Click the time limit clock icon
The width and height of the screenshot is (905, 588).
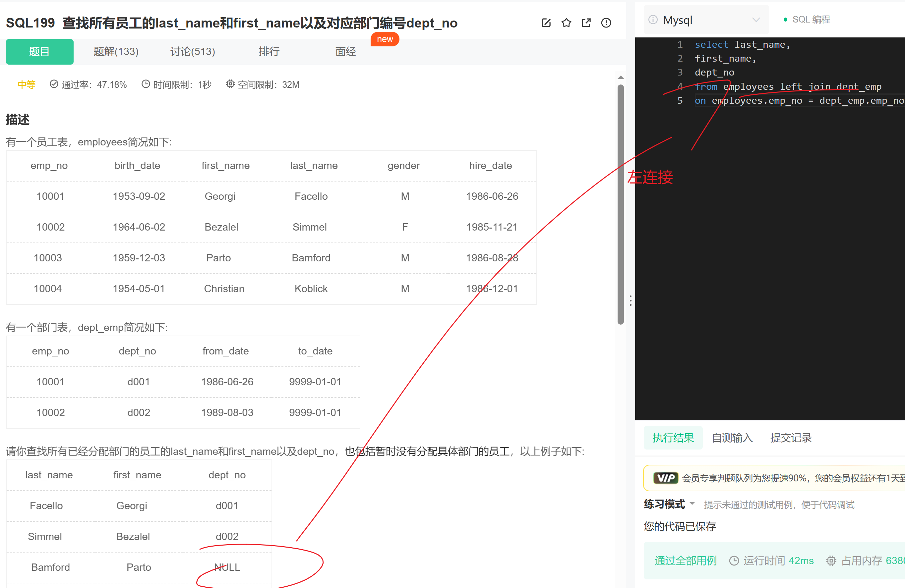point(146,84)
